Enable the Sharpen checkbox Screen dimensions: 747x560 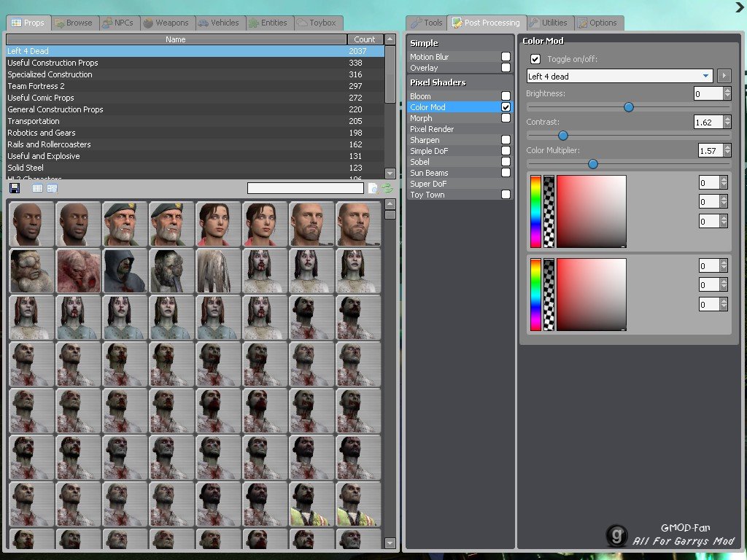pyautogui.click(x=506, y=140)
